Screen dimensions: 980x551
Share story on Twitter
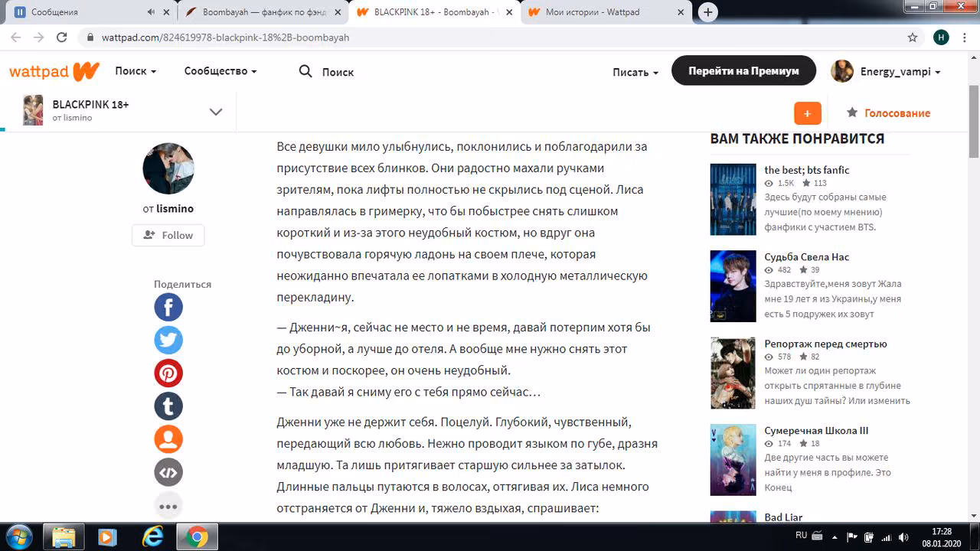168,340
